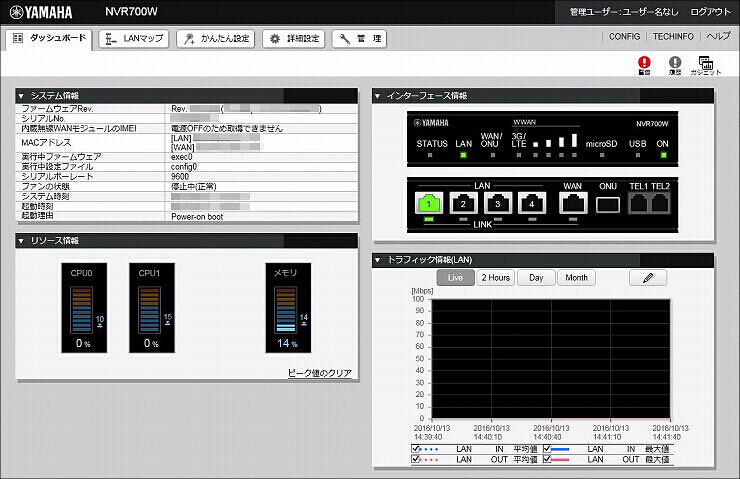The image size is (740, 479).
Task: Select LAN port 2 icon
Action: pyautogui.click(x=463, y=203)
